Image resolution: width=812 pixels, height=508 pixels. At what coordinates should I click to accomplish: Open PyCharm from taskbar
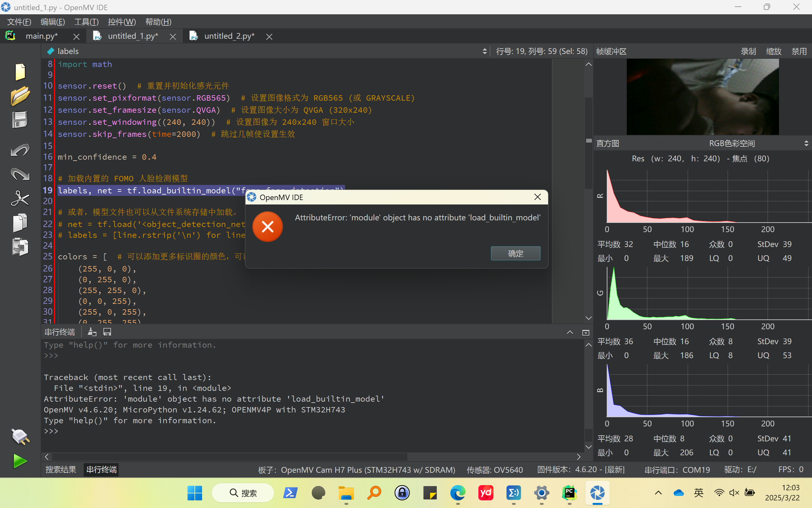569,493
